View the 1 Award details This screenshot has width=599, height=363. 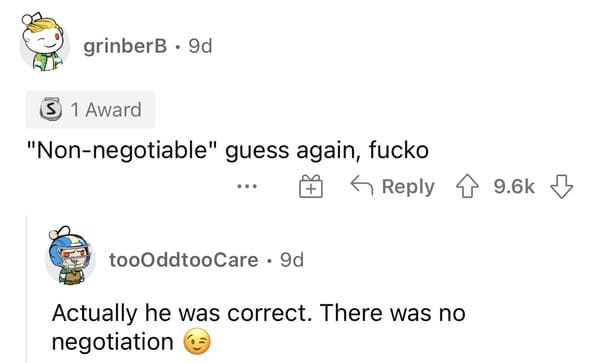(x=91, y=110)
